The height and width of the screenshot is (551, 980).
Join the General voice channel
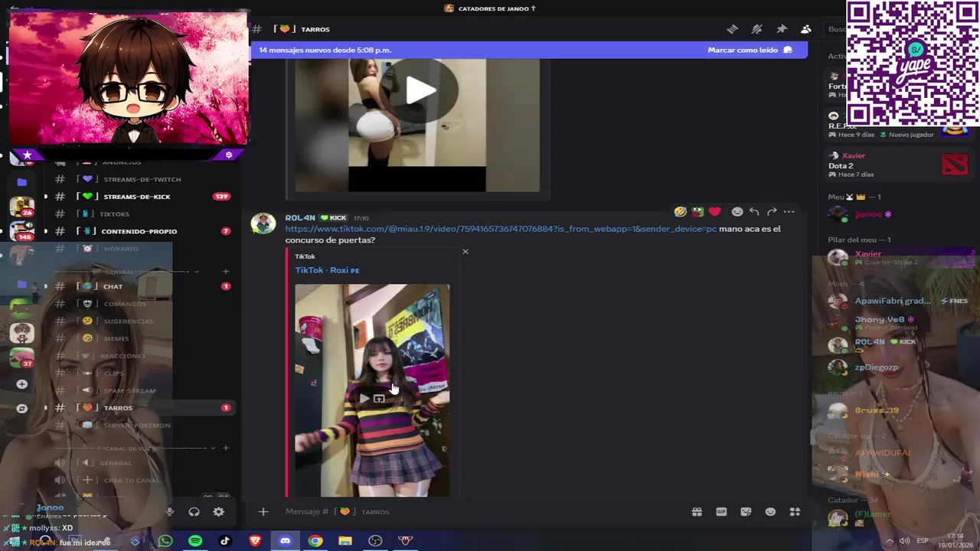[116, 463]
